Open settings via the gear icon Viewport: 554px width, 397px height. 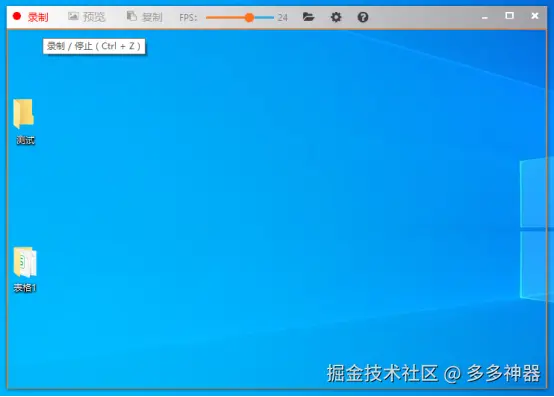[x=336, y=17]
